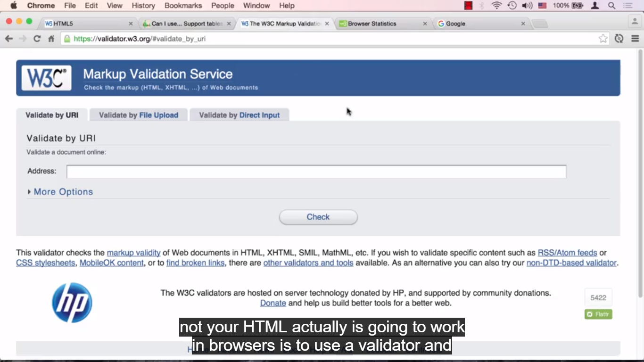Open the Edit menu
644x362 pixels.
pos(91,6)
